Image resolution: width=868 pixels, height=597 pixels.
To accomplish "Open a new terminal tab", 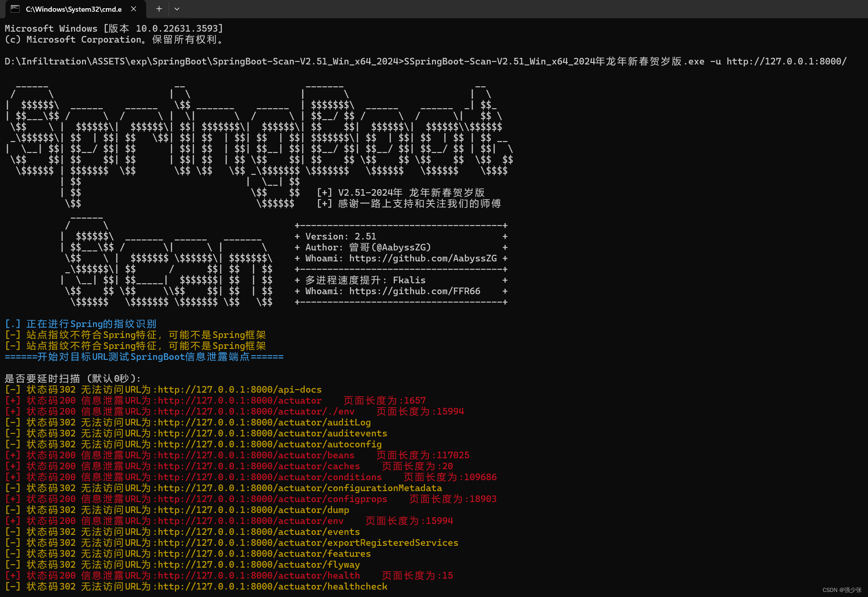I will tap(159, 9).
